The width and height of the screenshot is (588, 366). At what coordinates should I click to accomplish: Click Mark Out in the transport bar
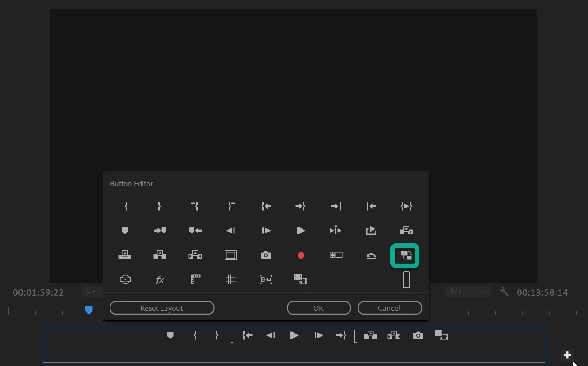coord(217,335)
